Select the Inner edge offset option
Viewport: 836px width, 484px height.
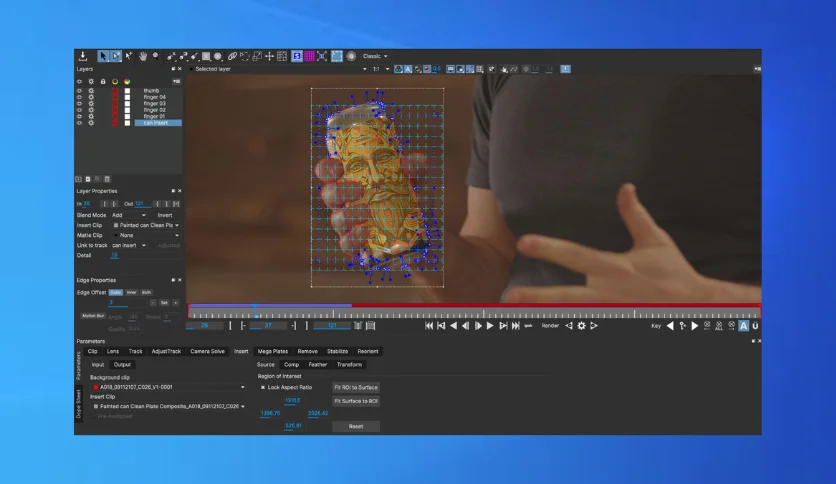[131, 293]
